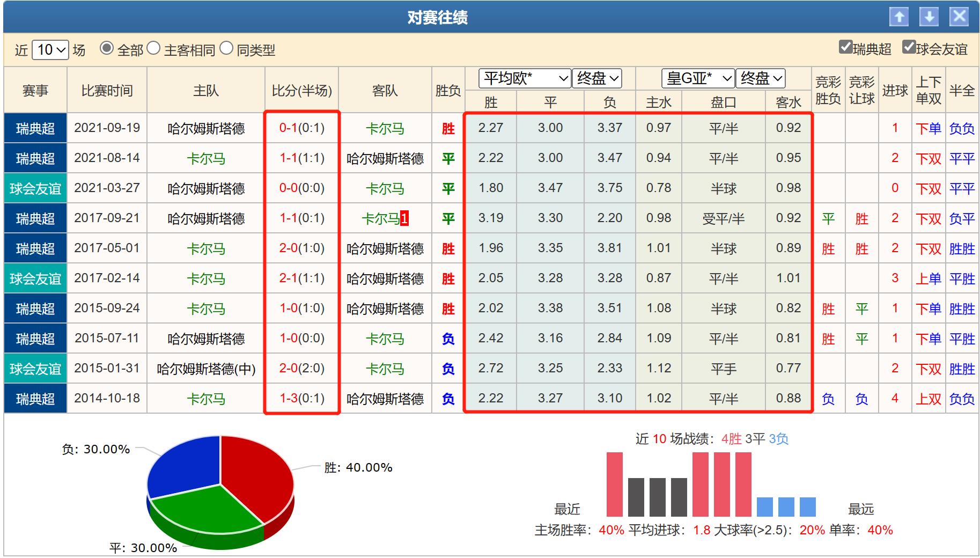
Task: Open the 终盘 dropdown beside 皇G亚*
Action: click(x=762, y=78)
